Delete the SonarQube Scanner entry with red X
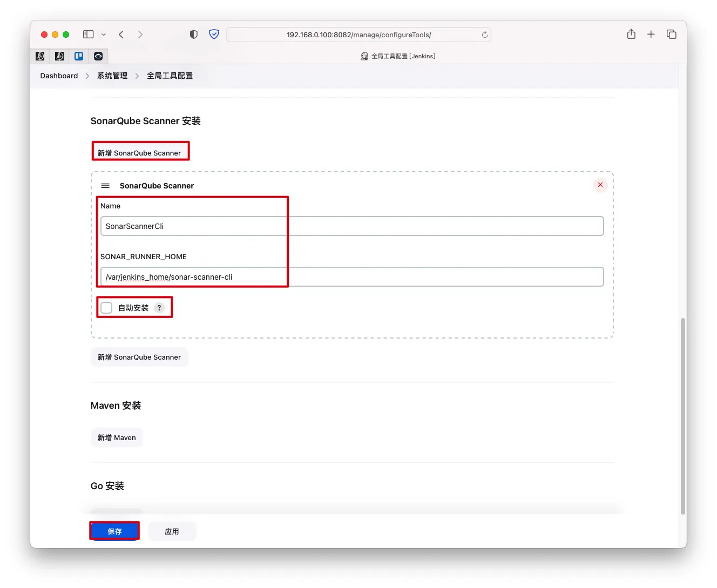Viewport: 717px width, 588px height. [x=600, y=185]
